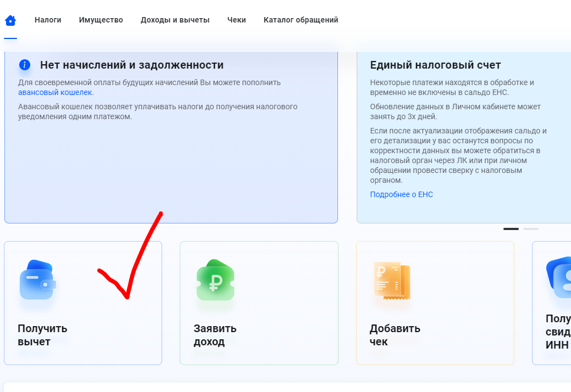Screen dimensions: 571x392
Task: Select the second carousel indicator dash
Action: tap(531, 229)
